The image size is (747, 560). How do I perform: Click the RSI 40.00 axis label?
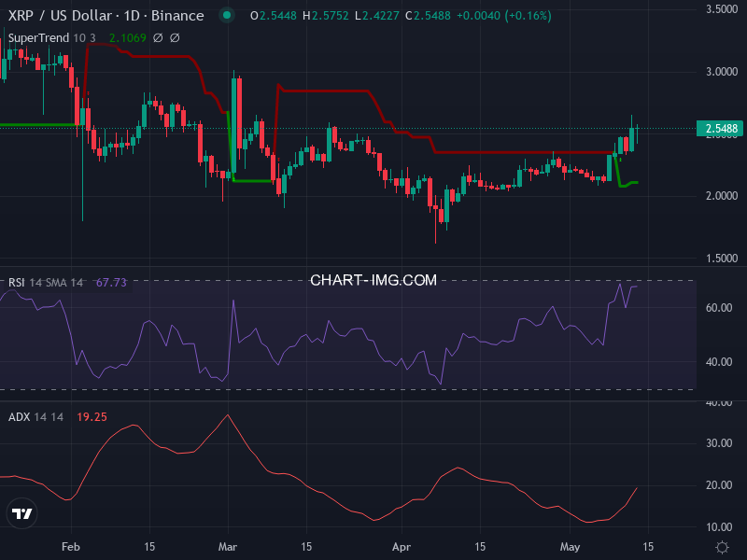click(x=719, y=362)
